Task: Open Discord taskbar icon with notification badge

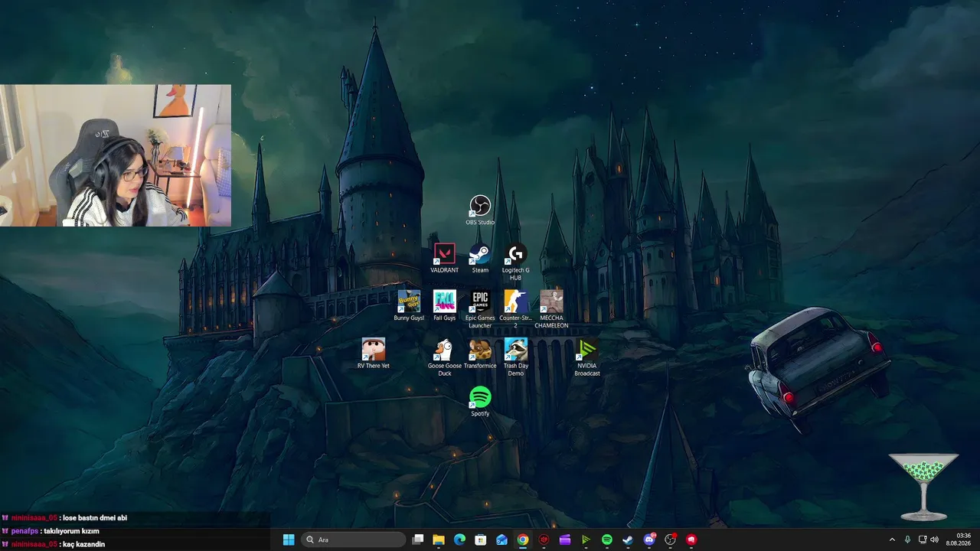Action: click(650, 540)
